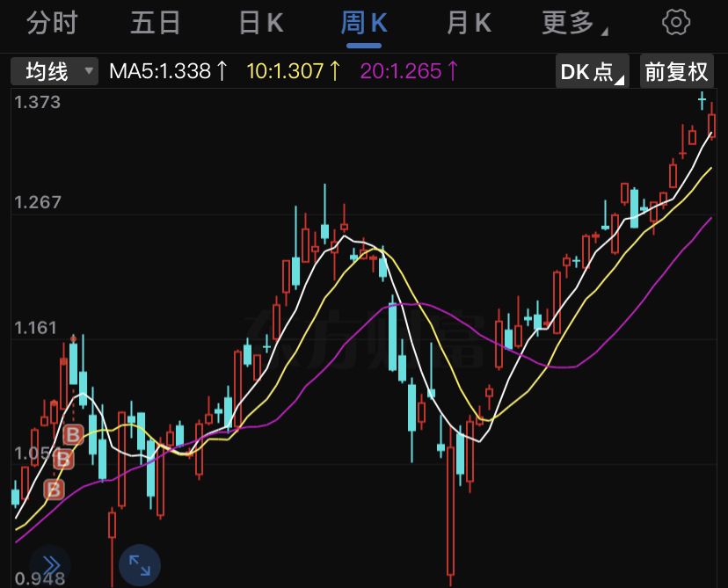Click the 1.373 price axis label
This screenshot has height=588, width=728.
[38, 102]
